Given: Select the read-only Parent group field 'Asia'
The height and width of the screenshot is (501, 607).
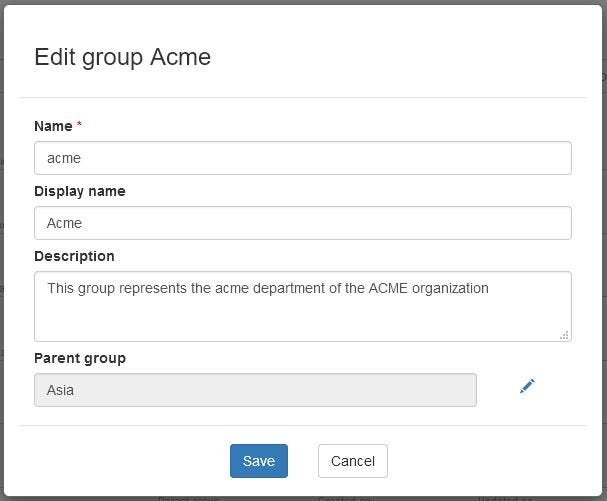Looking at the screenshot, I should [255, 390].
